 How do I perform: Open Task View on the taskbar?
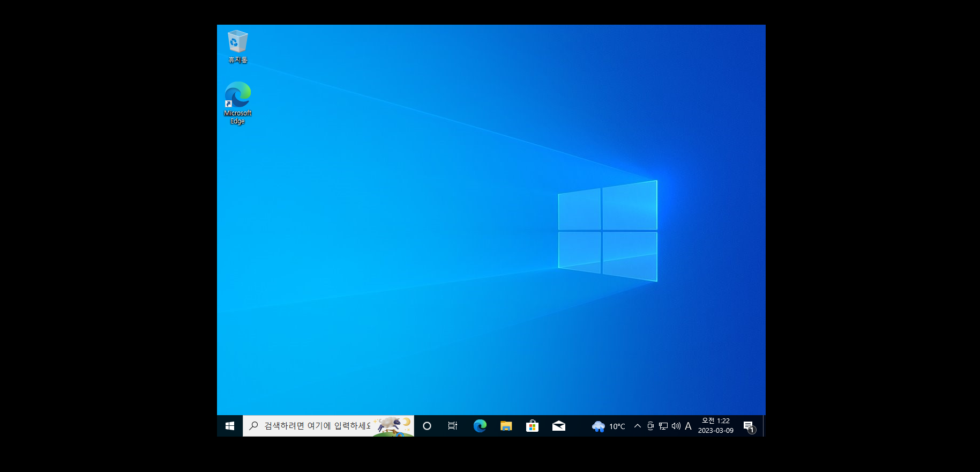(x=453, y=426)
